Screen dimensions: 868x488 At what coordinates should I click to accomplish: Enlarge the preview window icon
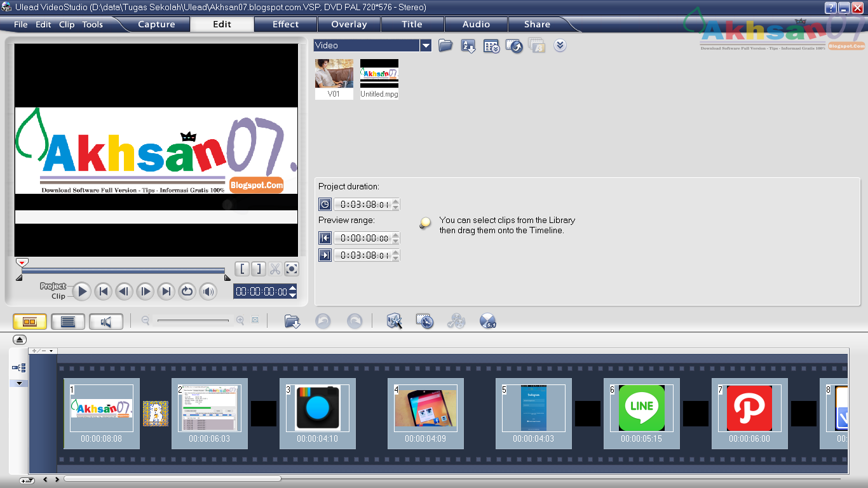(x=291, y=269)
